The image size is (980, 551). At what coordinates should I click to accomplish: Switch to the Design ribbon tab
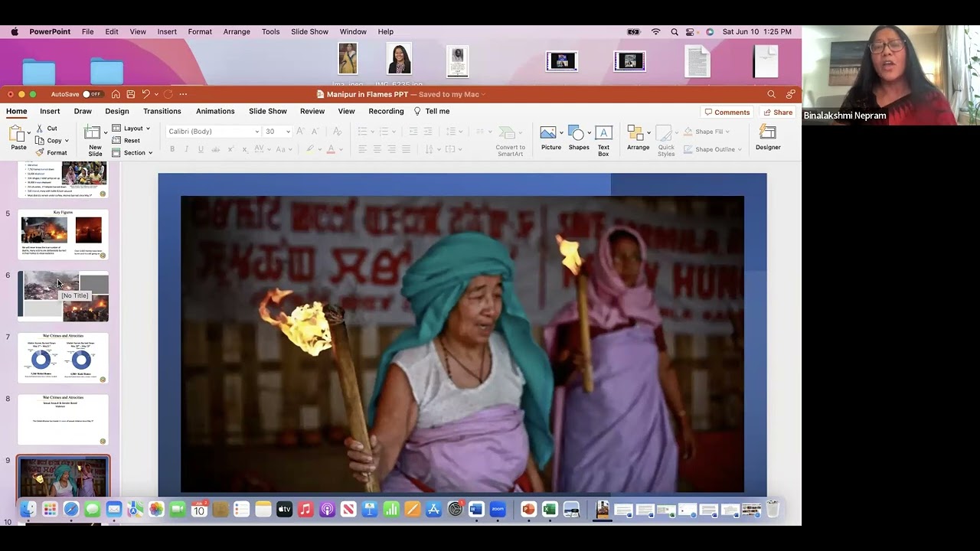pos(117,111)
